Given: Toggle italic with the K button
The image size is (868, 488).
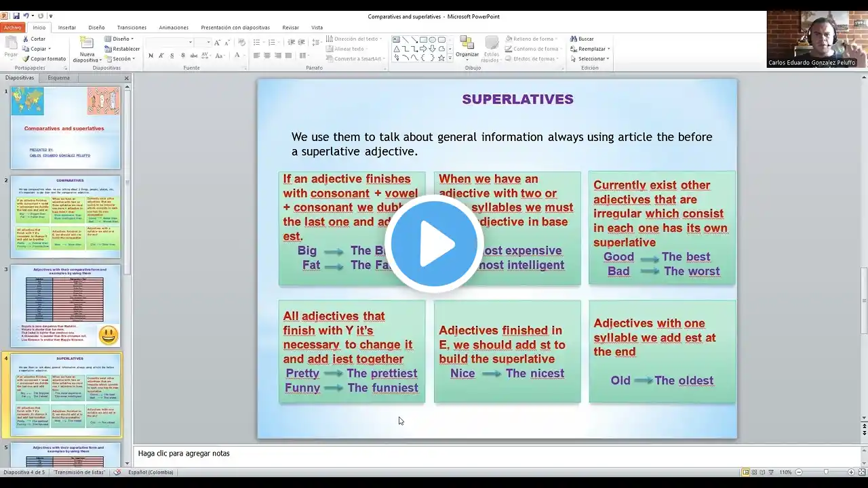Looking at the screenshot, I should tap(161, 56).
